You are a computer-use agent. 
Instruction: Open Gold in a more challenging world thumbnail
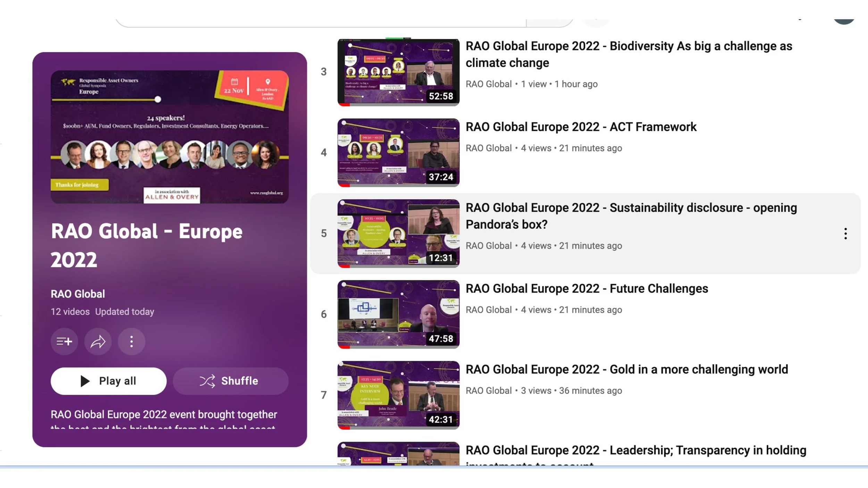[398, 395]
